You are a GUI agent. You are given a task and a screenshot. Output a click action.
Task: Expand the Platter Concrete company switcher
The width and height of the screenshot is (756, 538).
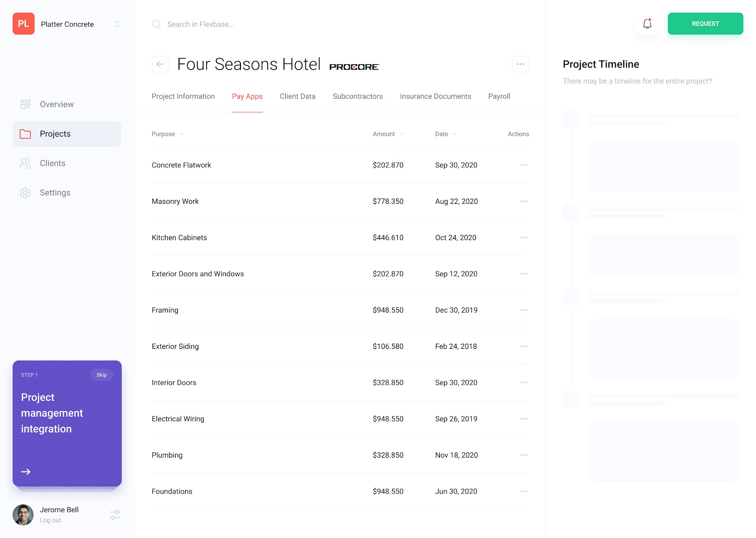click(x=117, y=24)
